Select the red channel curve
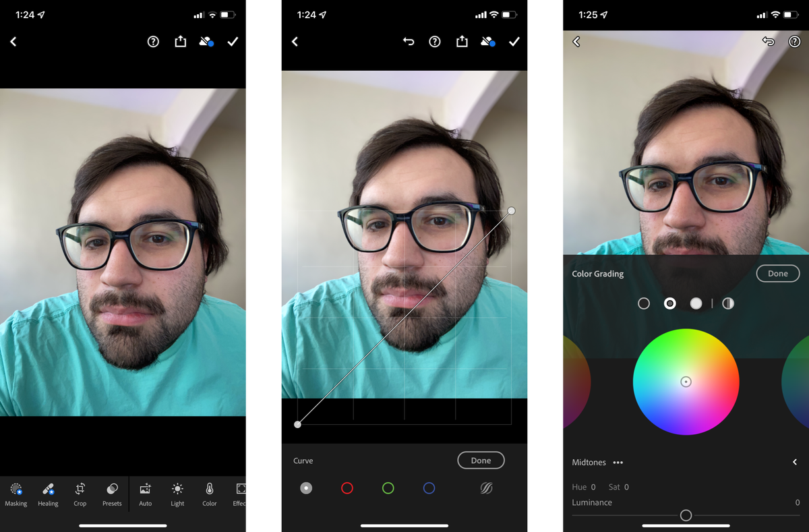The image size is (809, 532). 347,487
